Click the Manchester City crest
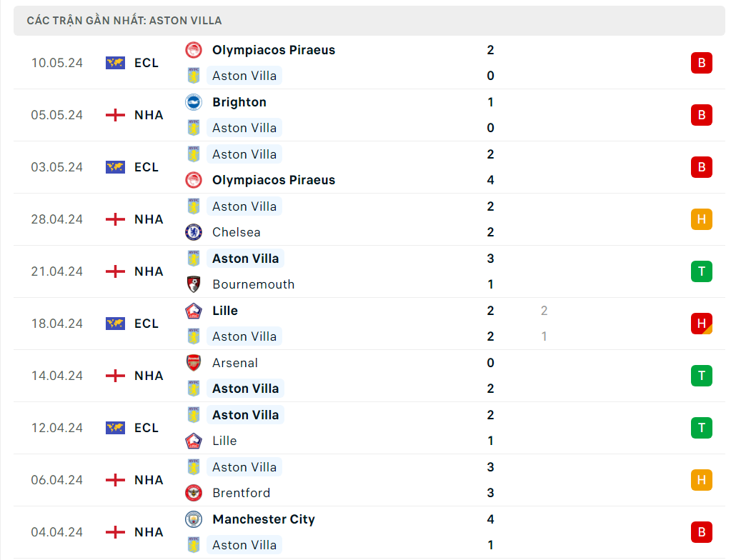Viewport: 731px width, 560px height. [x=194, y=519]
